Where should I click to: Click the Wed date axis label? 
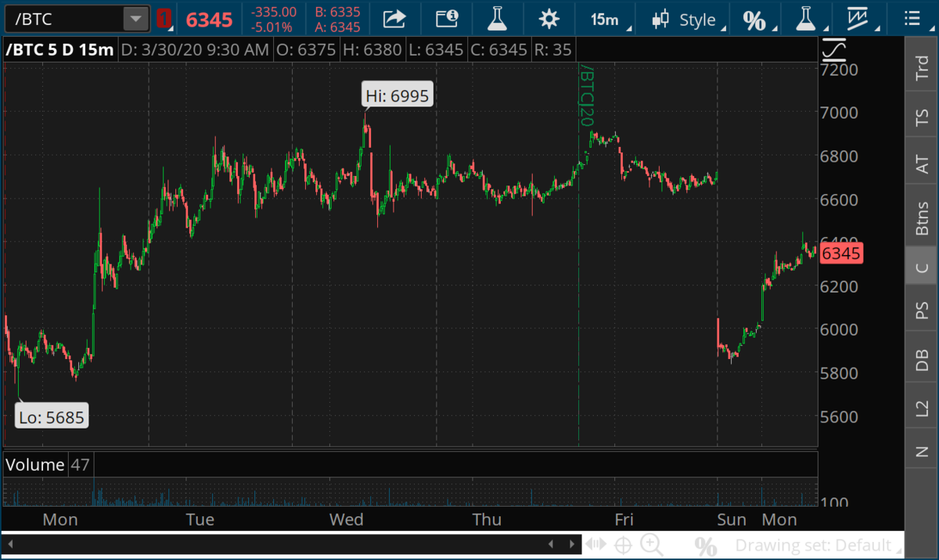pyautogui.click(x=346, y=519)
